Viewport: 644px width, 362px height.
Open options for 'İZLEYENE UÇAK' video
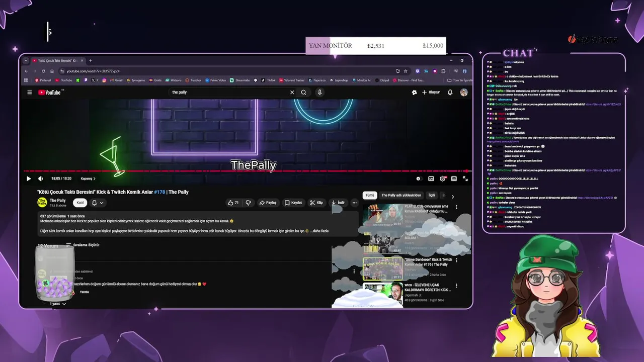pos(456,287)
